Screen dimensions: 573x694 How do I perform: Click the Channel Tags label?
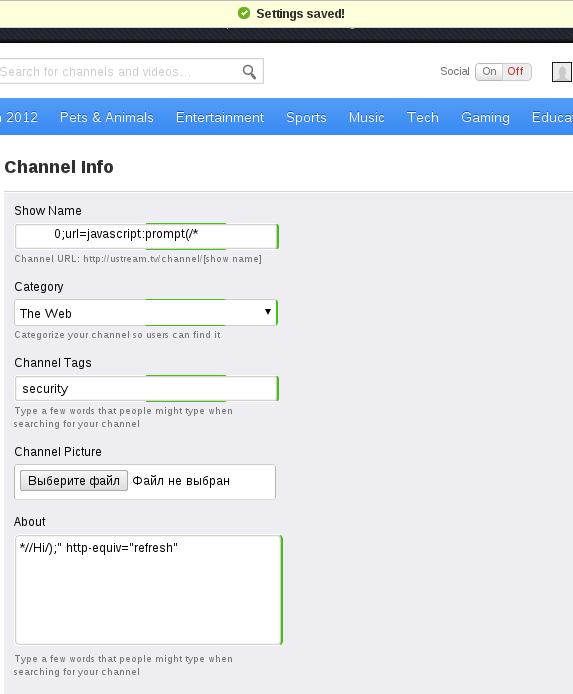pos(53,363)
